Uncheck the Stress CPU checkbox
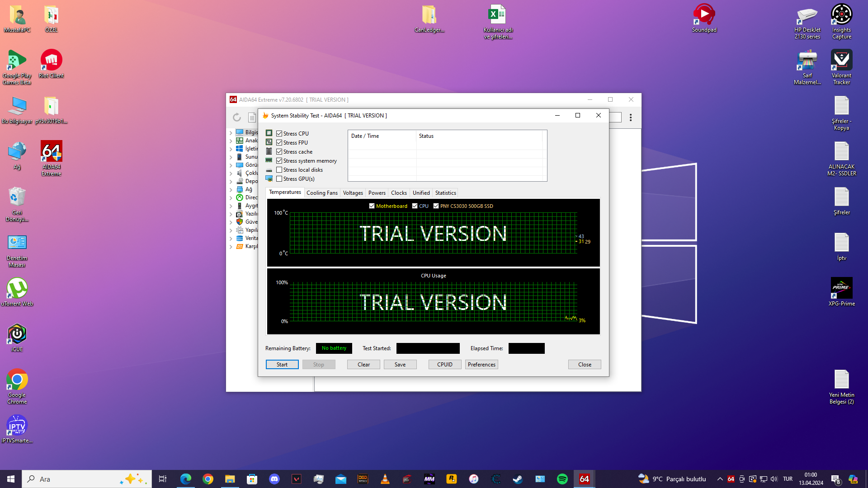Screen dimensions: 868x488 279,134
